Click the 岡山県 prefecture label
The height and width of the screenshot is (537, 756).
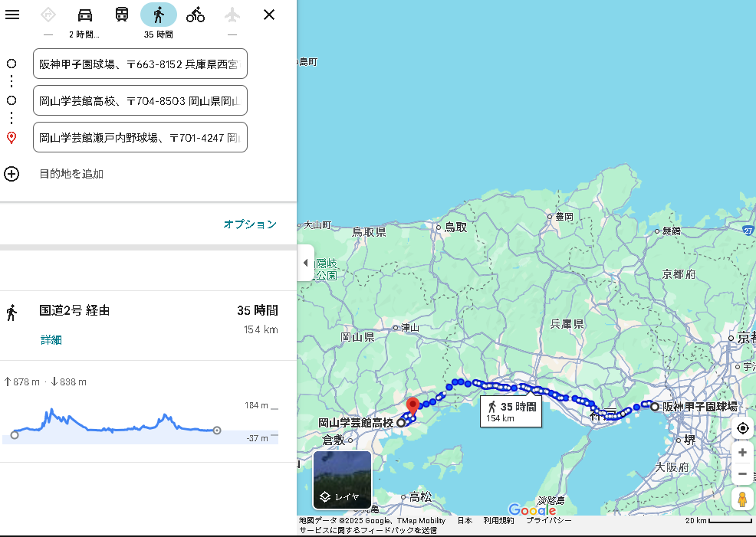point(358,337)
